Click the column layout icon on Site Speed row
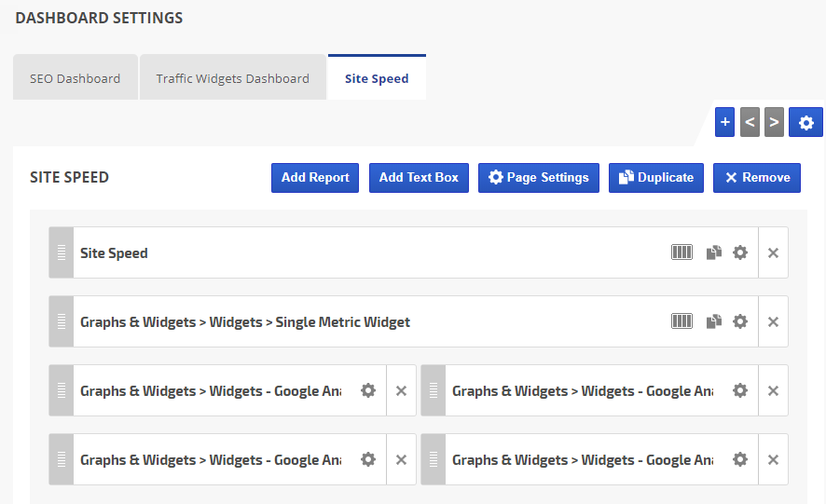826x504 pixels. point(682,252)
